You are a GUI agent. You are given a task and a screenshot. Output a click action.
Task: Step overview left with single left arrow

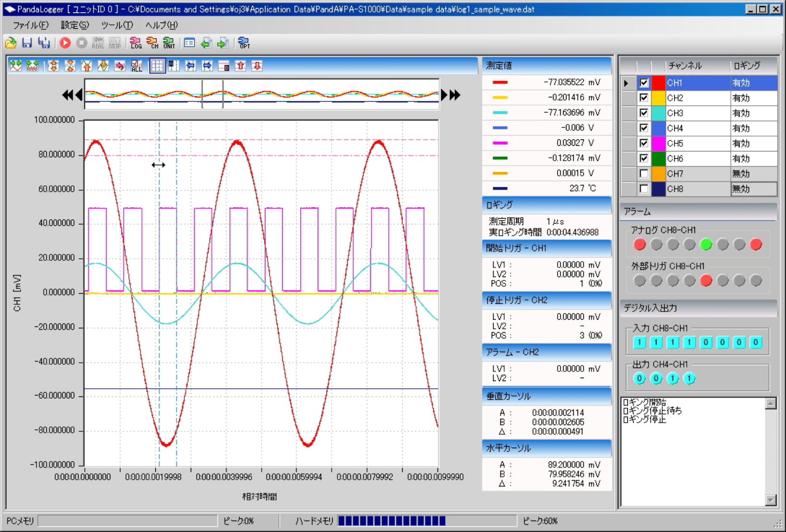(79, 95)
